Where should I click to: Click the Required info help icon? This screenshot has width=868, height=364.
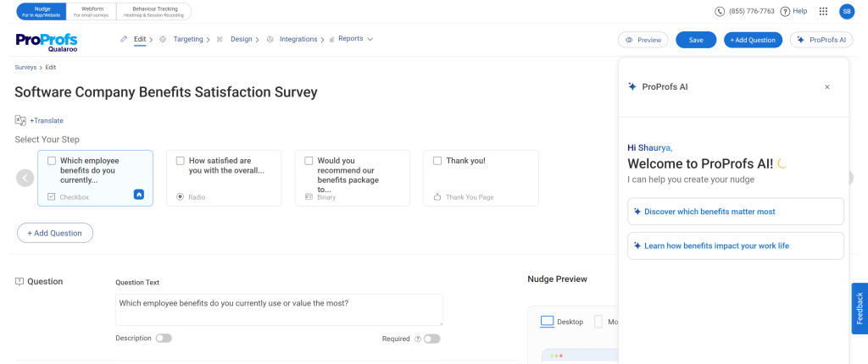click(x=417, y=339)
